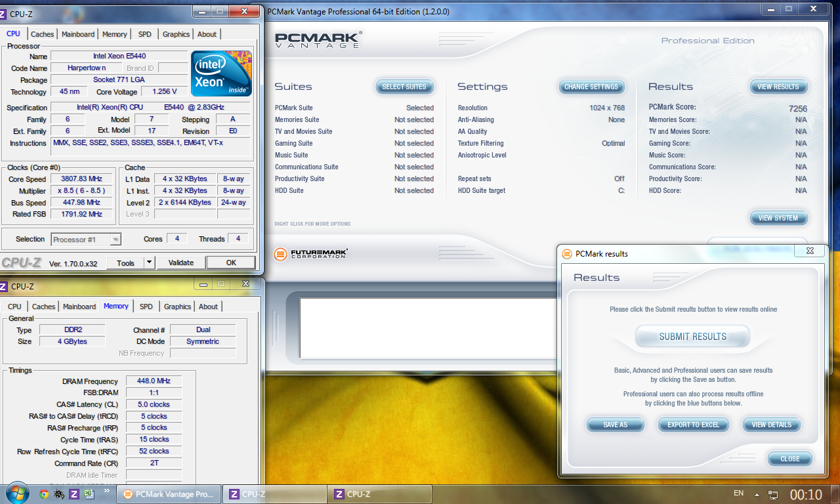Viewport: 840px width, 504px height.
Task: Launch Excel from the quick launch bar
Action: click(89, 494)
